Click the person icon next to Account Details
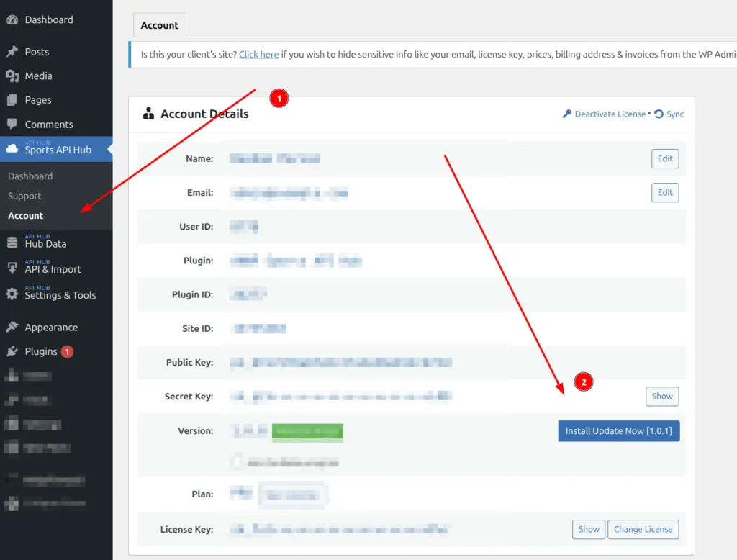 tap(148, 113)
